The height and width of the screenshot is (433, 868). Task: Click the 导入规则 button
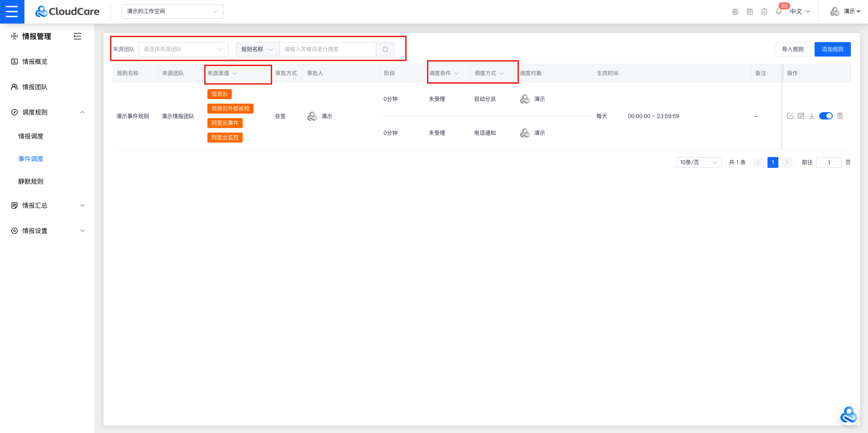792,49
